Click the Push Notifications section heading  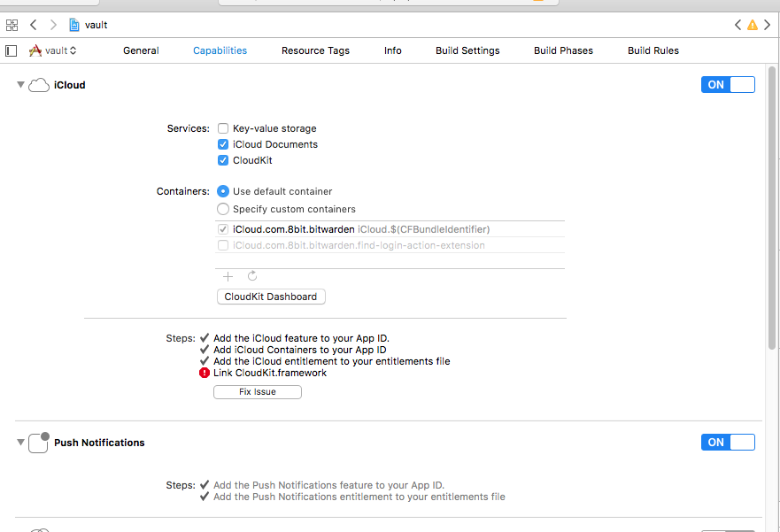[99, 443]
